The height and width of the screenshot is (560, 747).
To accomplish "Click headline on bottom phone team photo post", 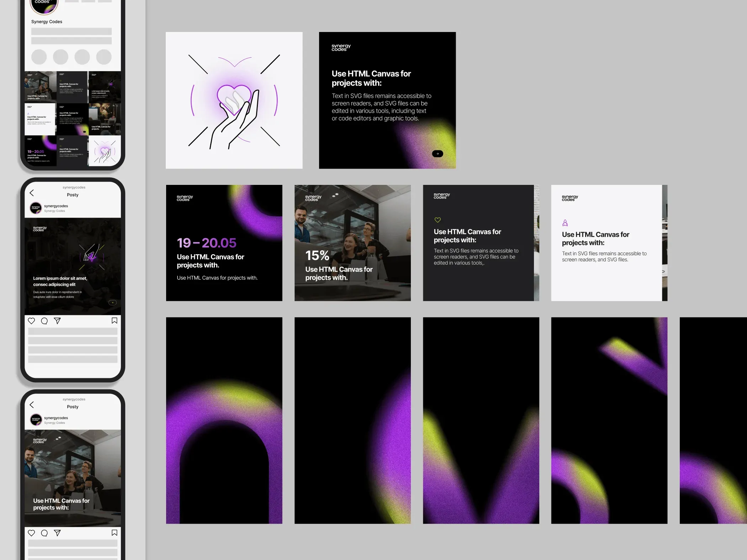I will [61, 504].
